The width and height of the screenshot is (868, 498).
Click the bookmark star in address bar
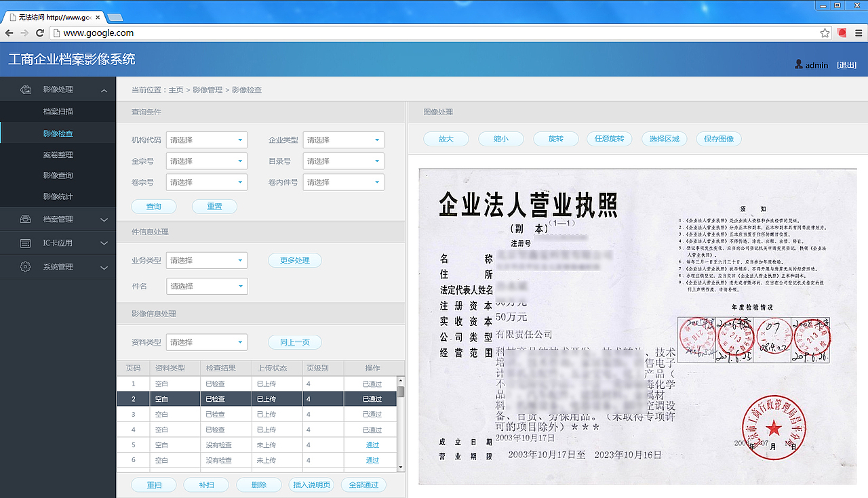[825, 32]
